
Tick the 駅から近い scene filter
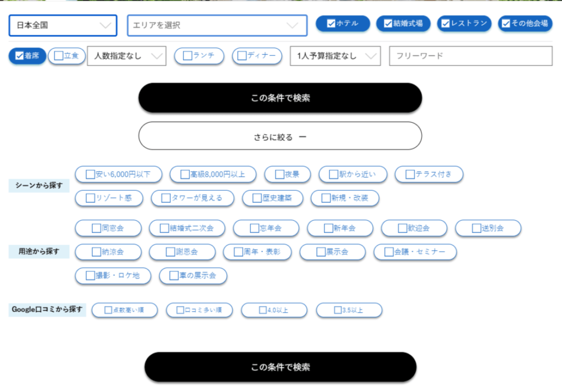click(353, 174)
